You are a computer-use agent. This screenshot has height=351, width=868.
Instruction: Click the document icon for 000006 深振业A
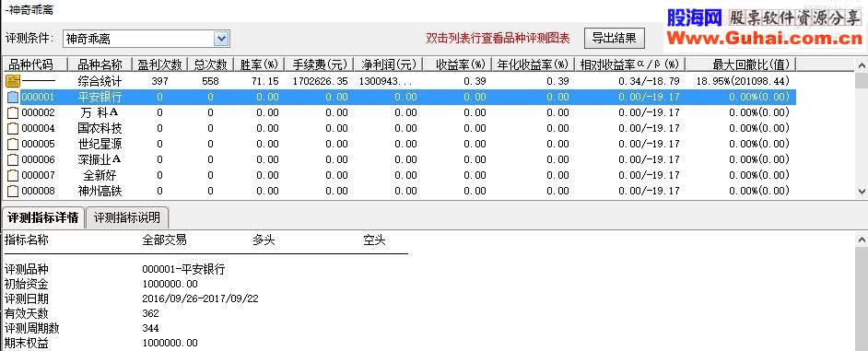coord(13,160)
